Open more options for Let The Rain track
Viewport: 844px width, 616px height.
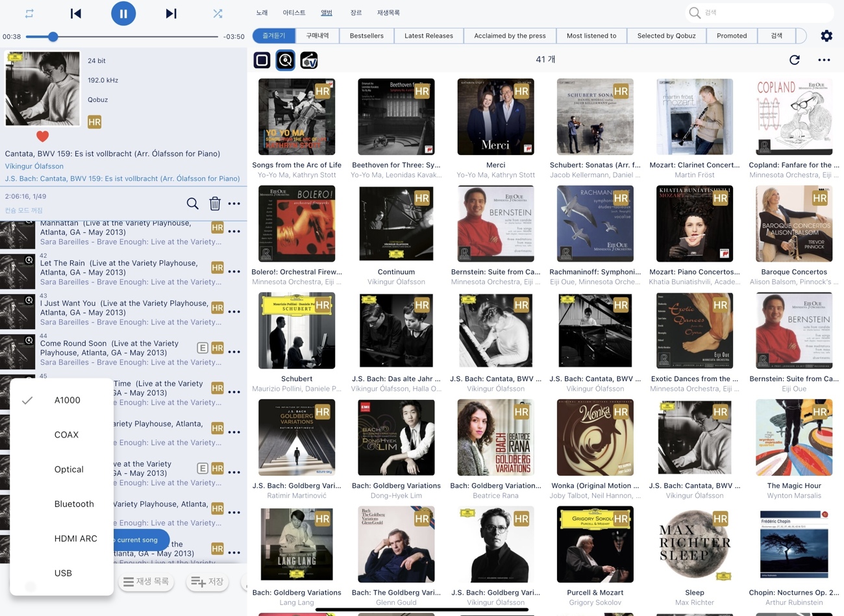click(x=234, y=272)
